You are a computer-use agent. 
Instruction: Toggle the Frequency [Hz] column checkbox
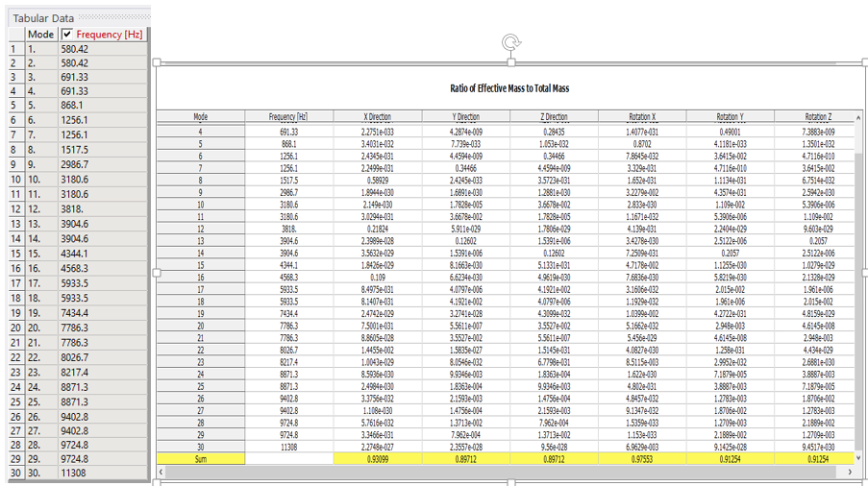tap(67, 35)
